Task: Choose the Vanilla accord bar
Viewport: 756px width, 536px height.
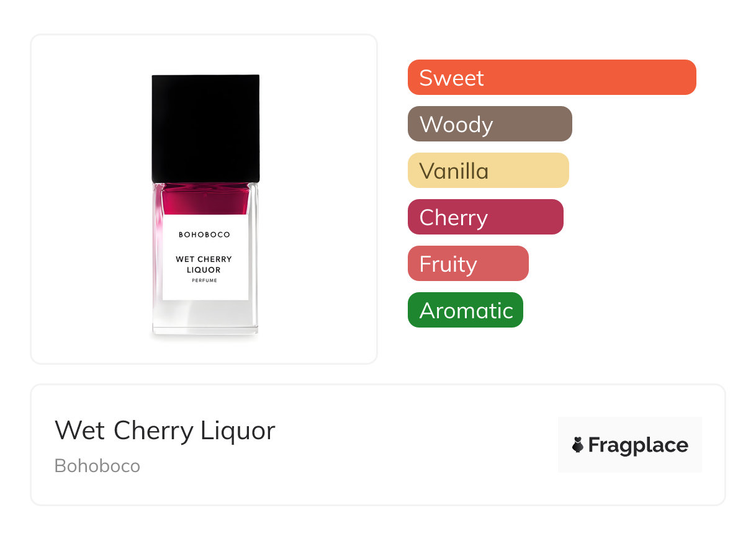Action: pyautogui.click(x=488, y=171)
